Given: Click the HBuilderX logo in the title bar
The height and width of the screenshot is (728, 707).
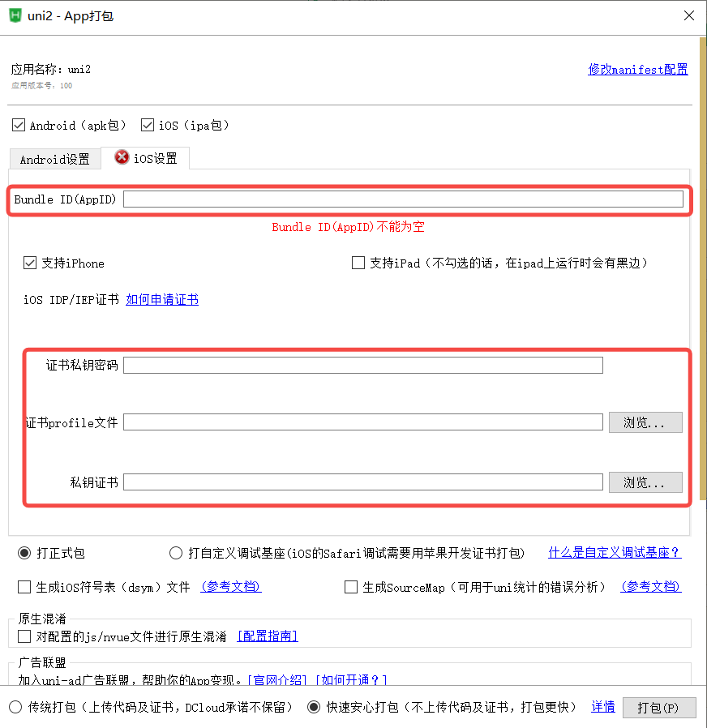Looking at the screenshot, I should (14, 15).
